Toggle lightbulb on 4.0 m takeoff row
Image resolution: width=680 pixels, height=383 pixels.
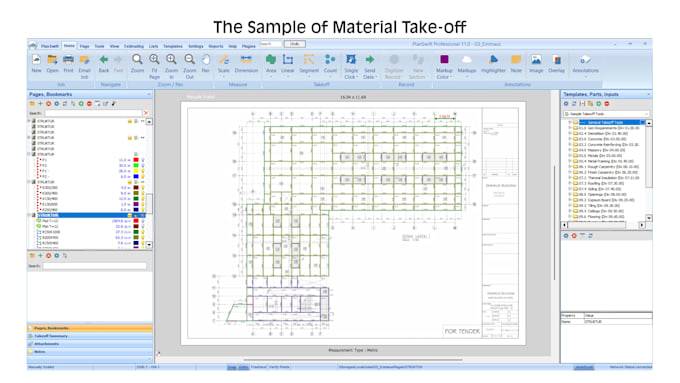click(x=143, y=188)
